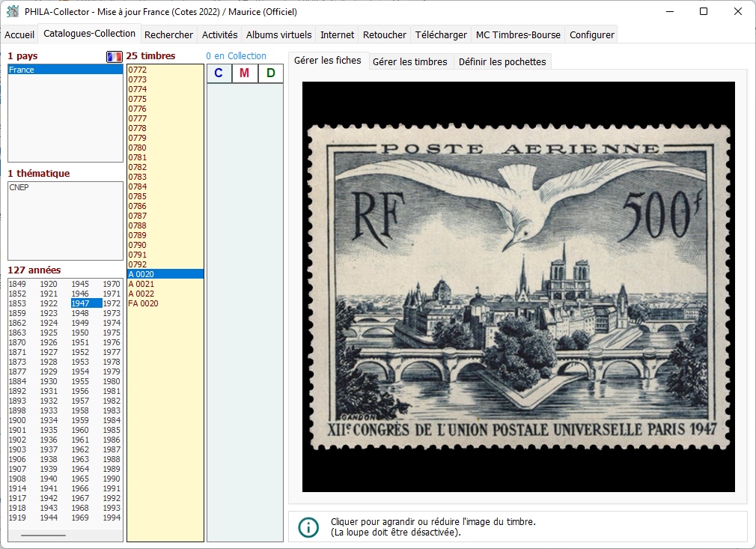Click the French flag icon
This screenshot has height=549, width=756.
point(115,56)
